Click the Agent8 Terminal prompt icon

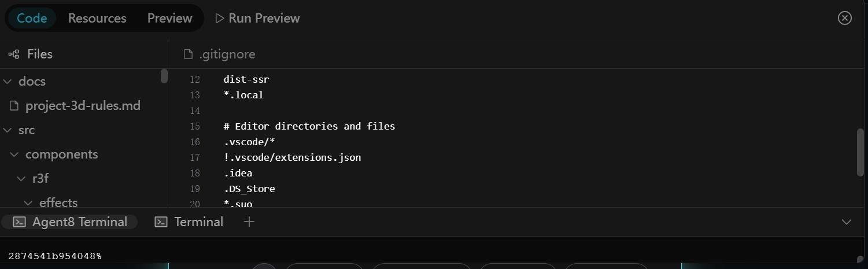click(20, 222)
